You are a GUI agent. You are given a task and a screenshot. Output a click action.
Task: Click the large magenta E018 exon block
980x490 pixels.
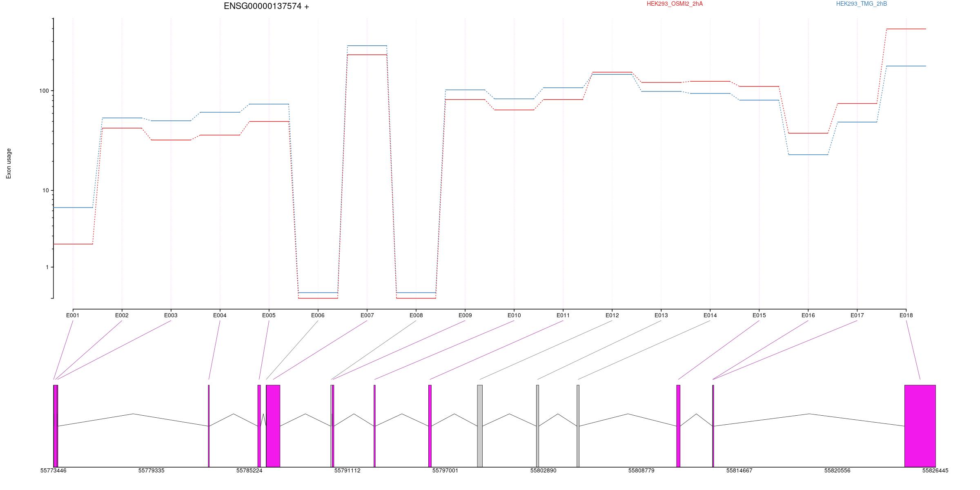[x=920, y=426]
